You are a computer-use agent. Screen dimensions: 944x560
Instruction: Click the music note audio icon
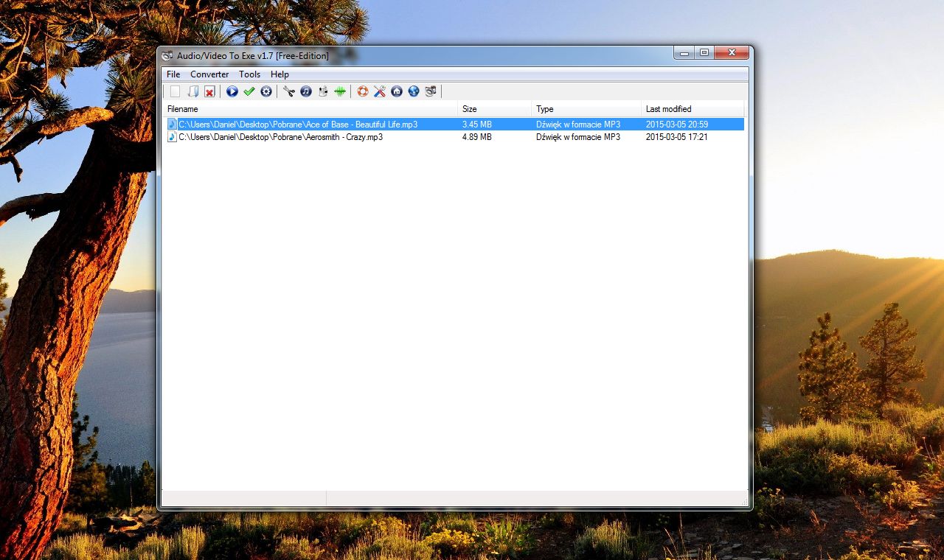pyautogui.click(x=305, y=91)
